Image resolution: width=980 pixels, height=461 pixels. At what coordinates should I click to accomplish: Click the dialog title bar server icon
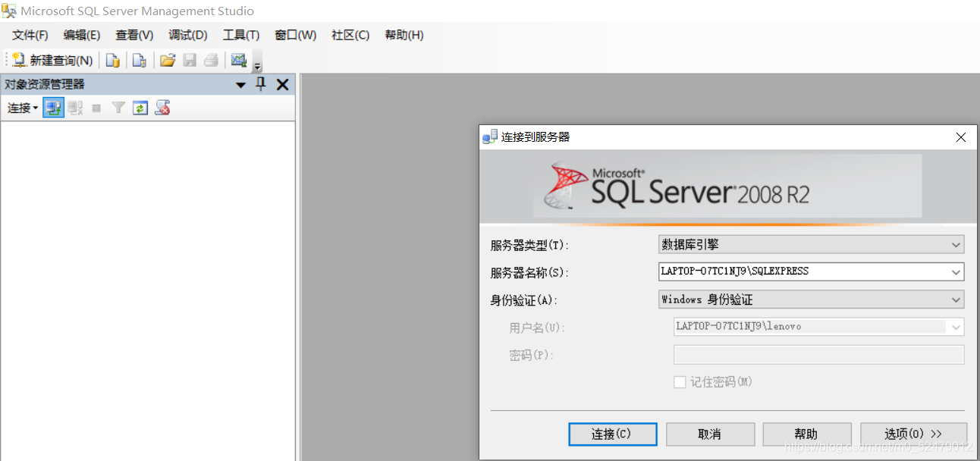pos(490,137)
